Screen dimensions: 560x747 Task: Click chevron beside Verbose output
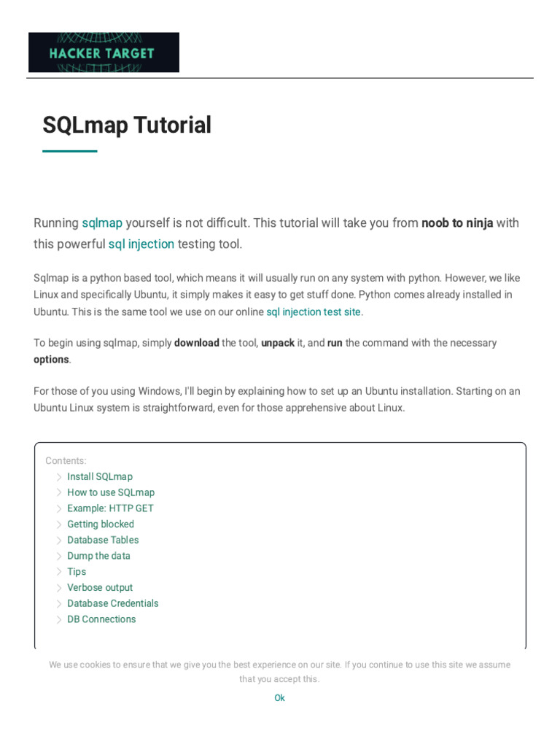point(59,587)
